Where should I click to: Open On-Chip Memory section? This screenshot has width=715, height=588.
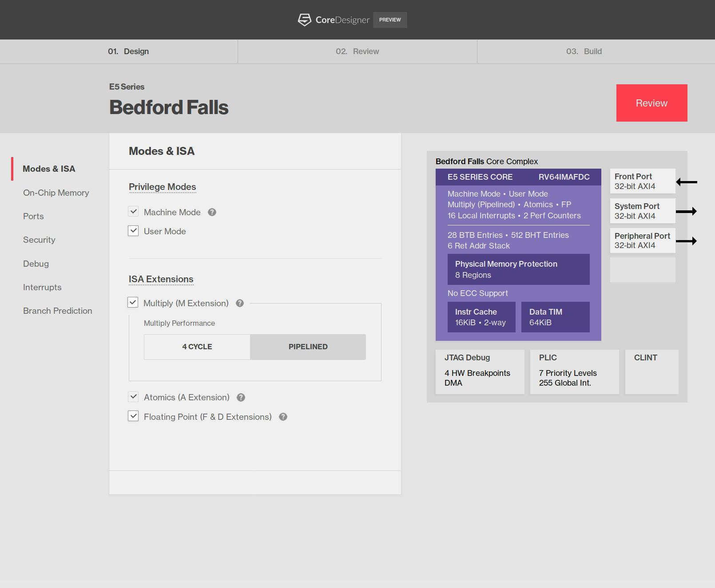[56, 193]
